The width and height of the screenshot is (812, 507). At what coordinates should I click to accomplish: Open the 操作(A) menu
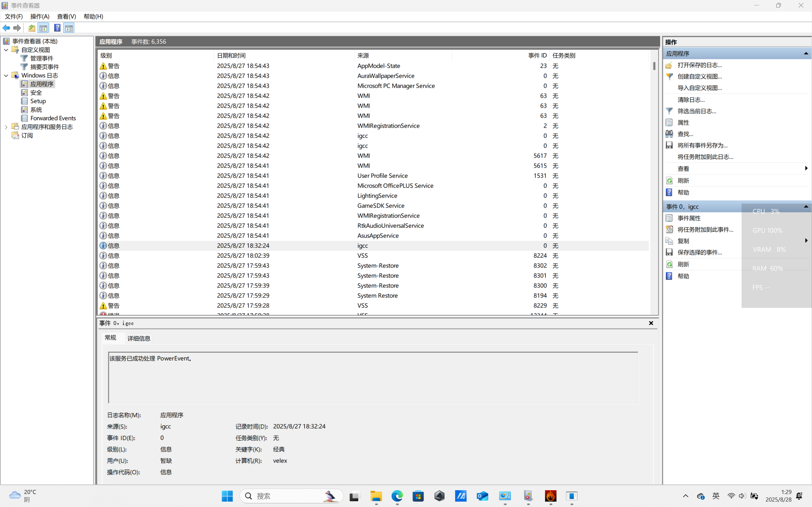(x=40, y=16)
